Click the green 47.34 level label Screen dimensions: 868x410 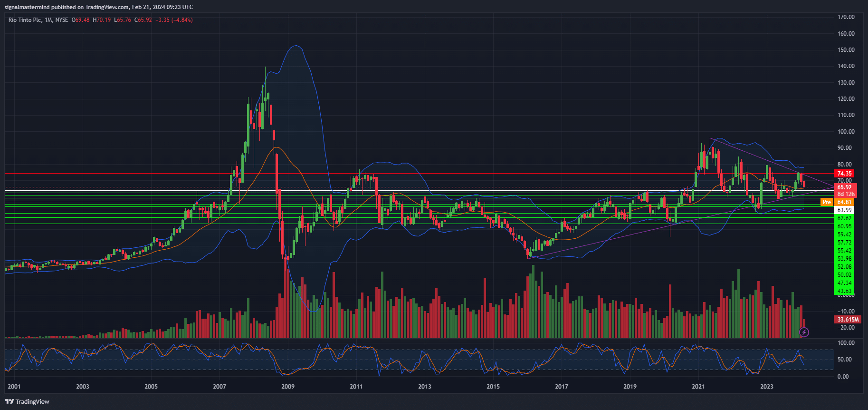point(844,283)
